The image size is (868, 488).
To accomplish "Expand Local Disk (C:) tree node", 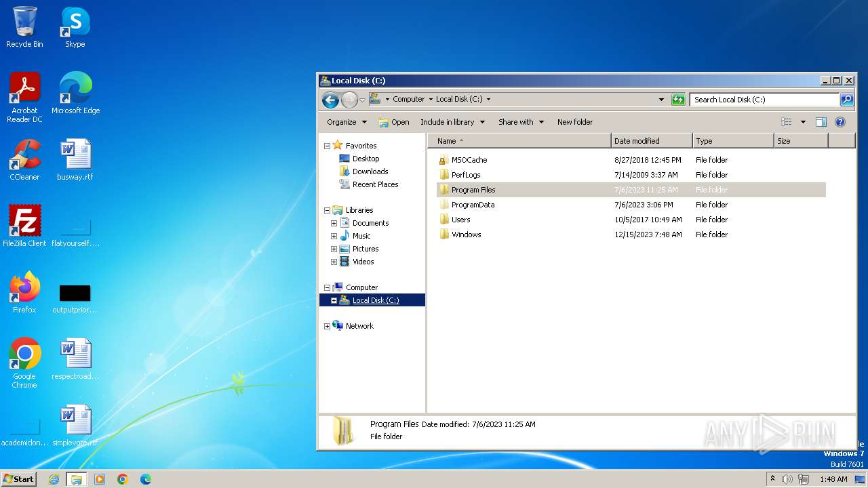I will point(334,300).
